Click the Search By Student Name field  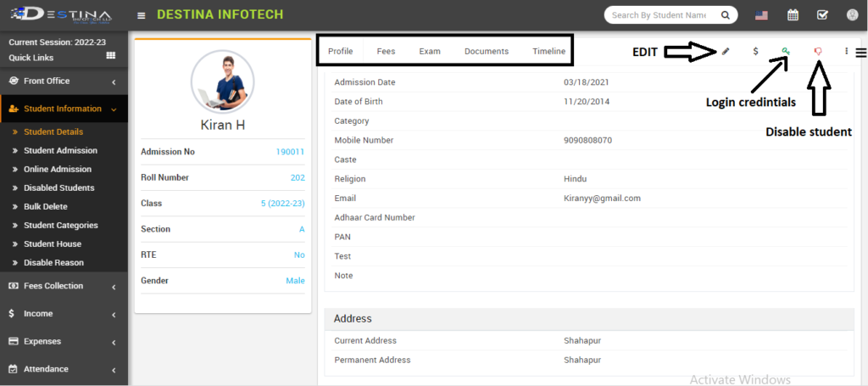659,15
